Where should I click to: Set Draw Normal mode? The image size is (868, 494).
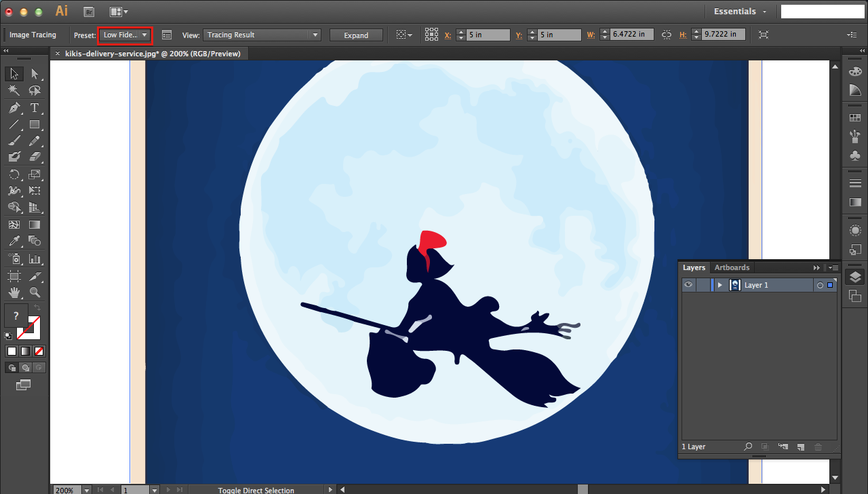[x=12, y=367]
